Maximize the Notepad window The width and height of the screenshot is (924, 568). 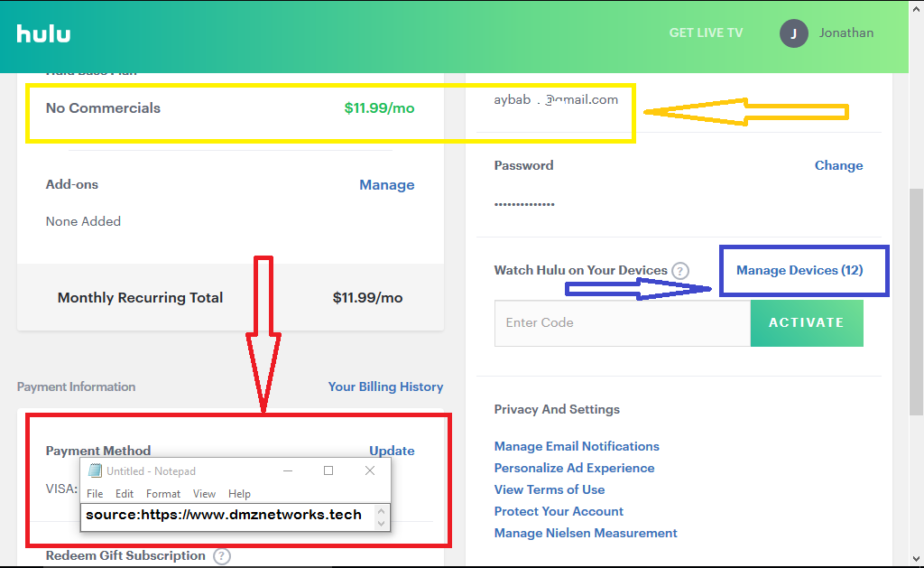pos(328,470)
